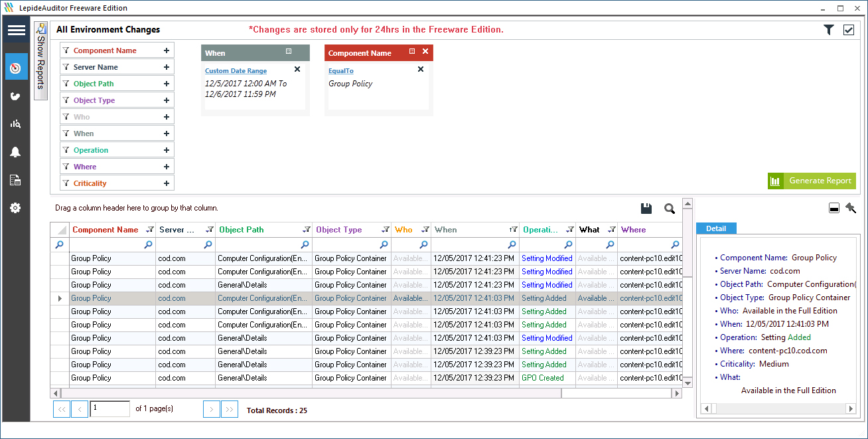Open Object Path column filter dropdown
868x439 pixels.
pos(307,230)
